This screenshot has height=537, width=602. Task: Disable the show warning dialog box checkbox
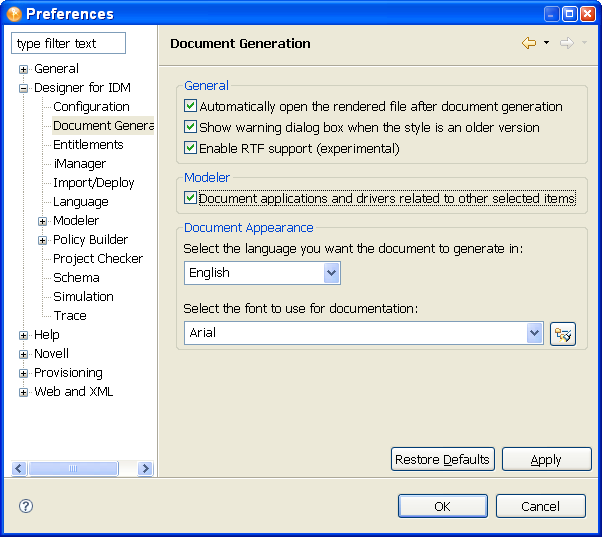[191, 127]
